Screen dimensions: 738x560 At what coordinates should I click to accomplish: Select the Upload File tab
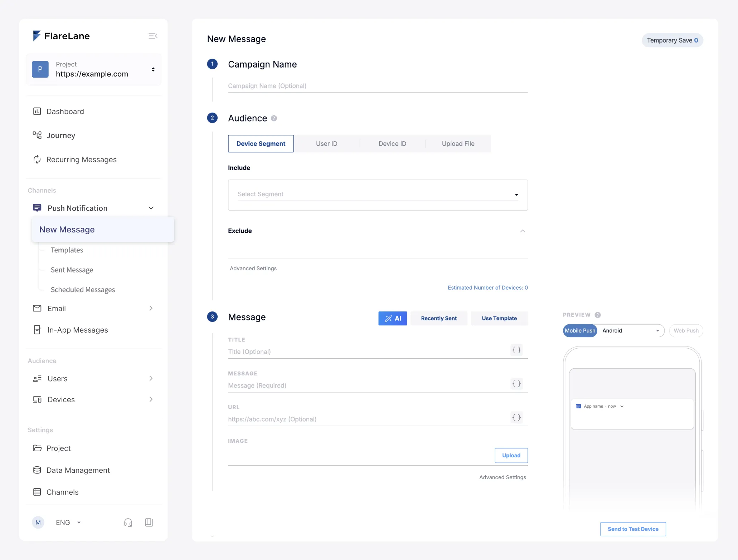[458, 144]
